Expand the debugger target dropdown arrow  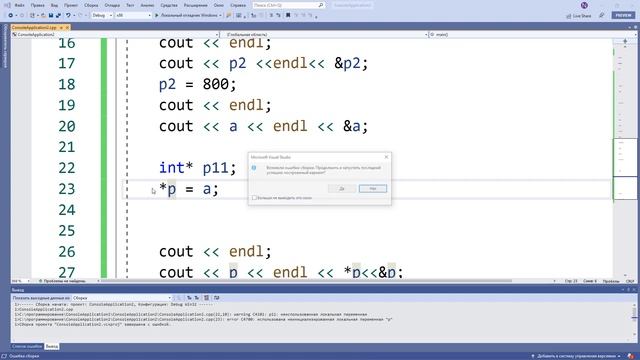pos(220,16)
